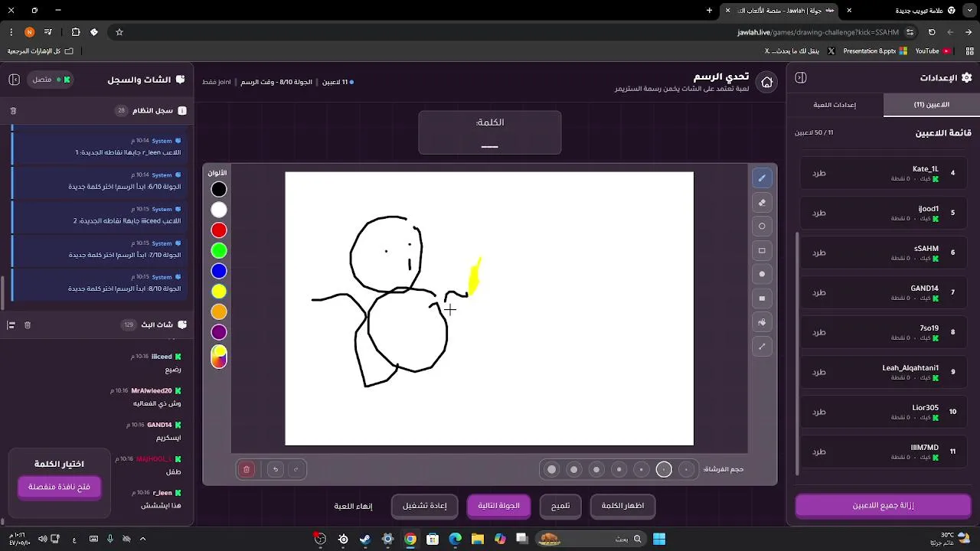Open Steam from the taskbar
Screen dimensions: 980x551
(365, 539)
